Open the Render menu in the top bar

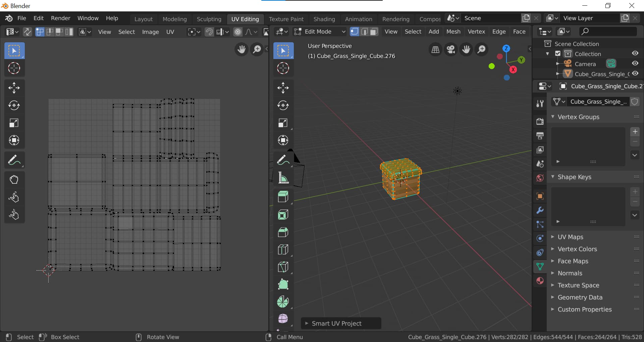click(60, 18)
